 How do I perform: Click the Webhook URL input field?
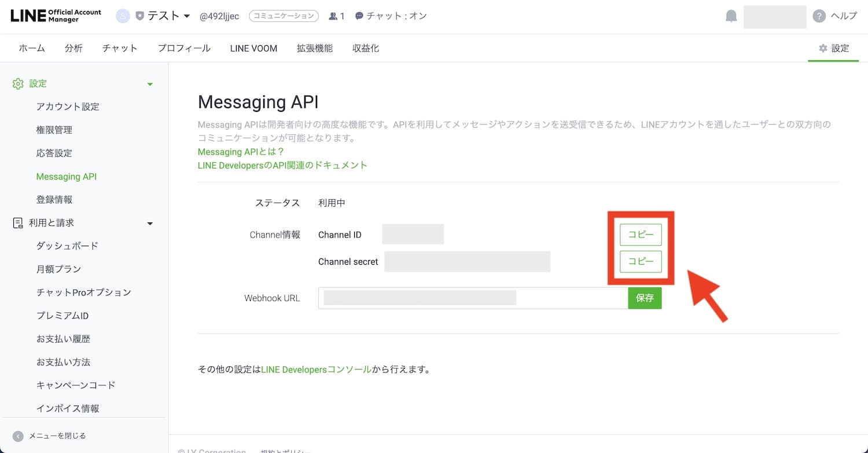click(x=473, y=298)
